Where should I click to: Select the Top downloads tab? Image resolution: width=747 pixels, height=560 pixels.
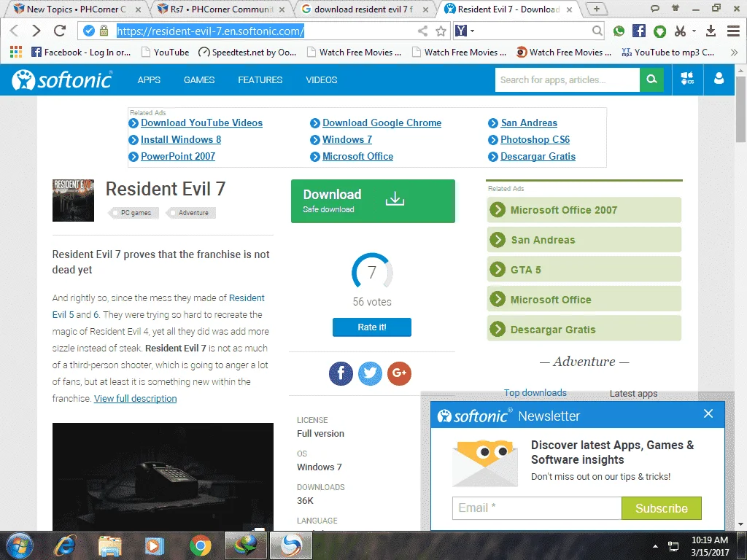(x=535, y=393)
